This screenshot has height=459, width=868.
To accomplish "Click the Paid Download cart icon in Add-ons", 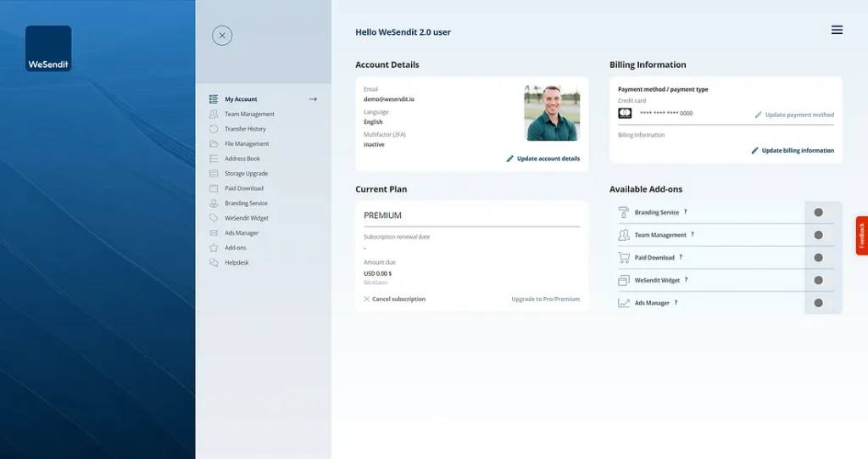I will (624, 258).
